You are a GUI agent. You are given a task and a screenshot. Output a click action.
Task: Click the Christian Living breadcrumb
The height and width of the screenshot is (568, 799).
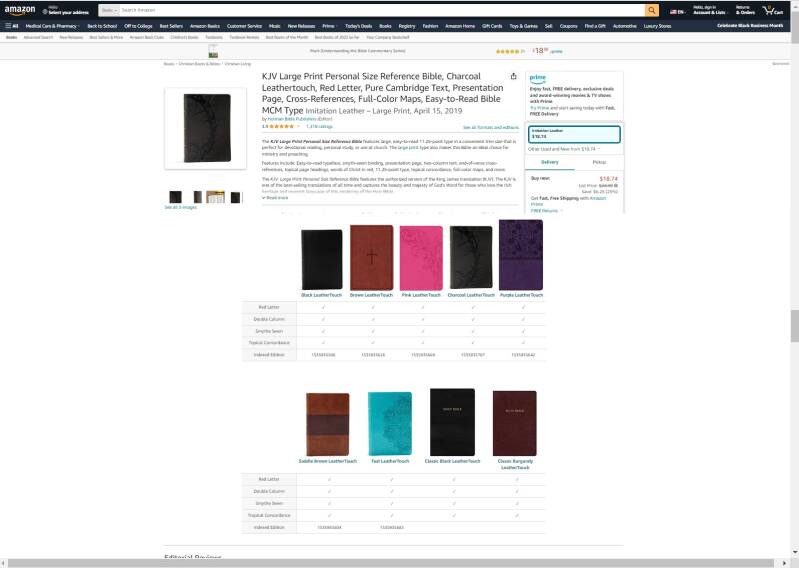[x=237, y=64]
